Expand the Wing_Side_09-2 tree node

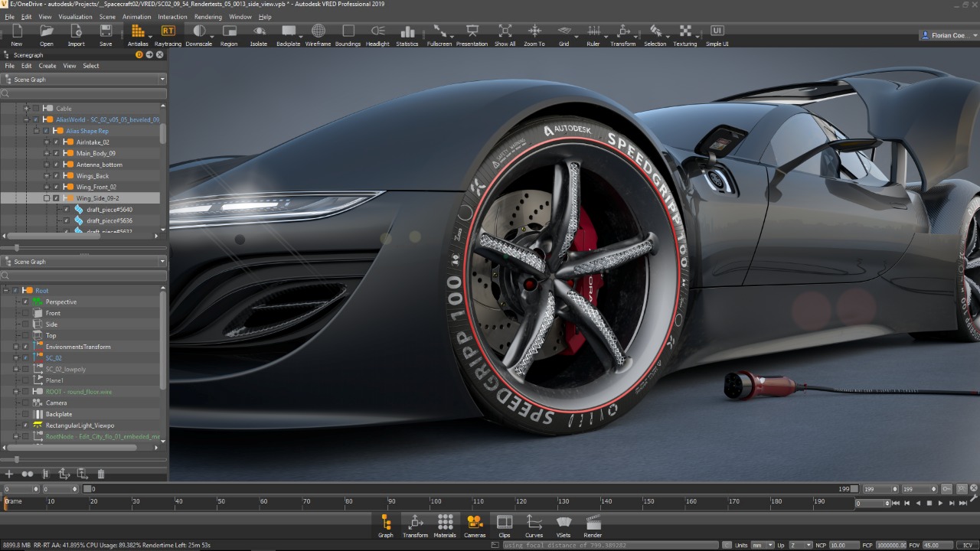coord(46,198)
